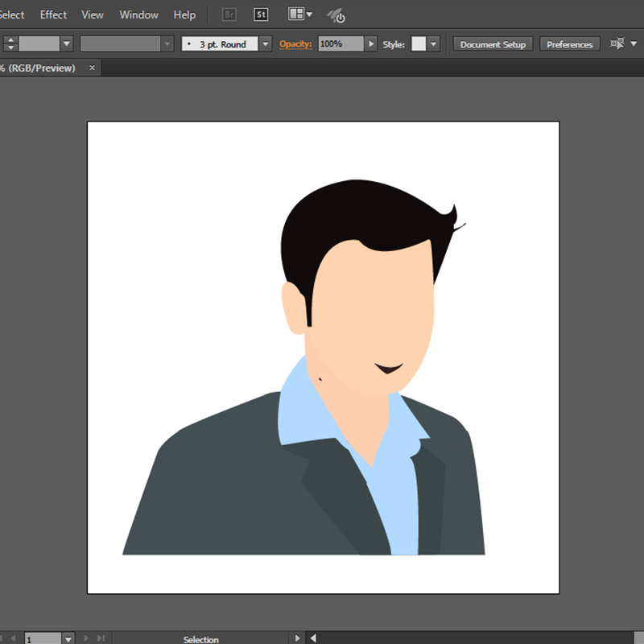
Task: Open the Window menu
Action: [x=138, y=14]
